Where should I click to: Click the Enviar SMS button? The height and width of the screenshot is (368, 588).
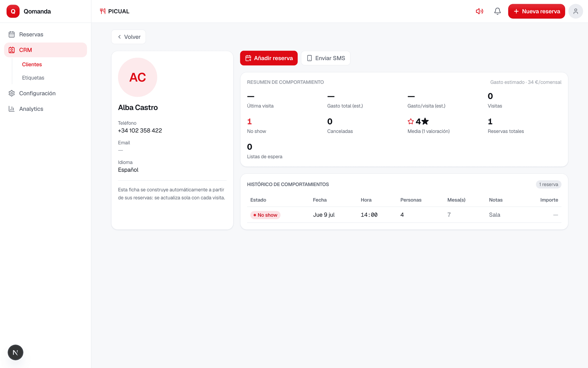pyautogui.click(x=326, y=58)
